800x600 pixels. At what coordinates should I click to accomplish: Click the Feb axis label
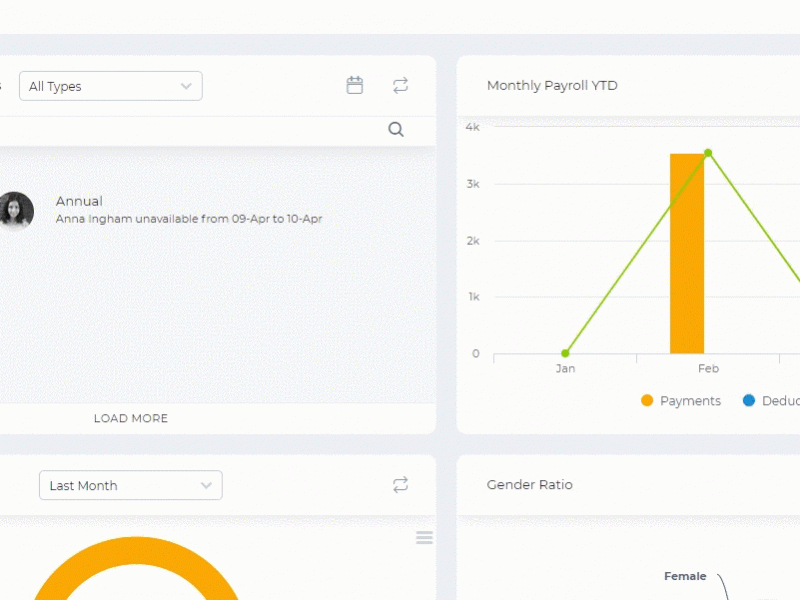click(x=708, y=368)
